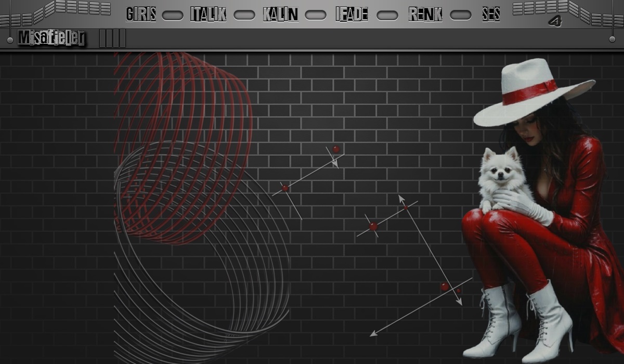Click oval button between GIRIS and ITALIK
The width and height of the screenshot is (624, 364).
coord(173,16)
